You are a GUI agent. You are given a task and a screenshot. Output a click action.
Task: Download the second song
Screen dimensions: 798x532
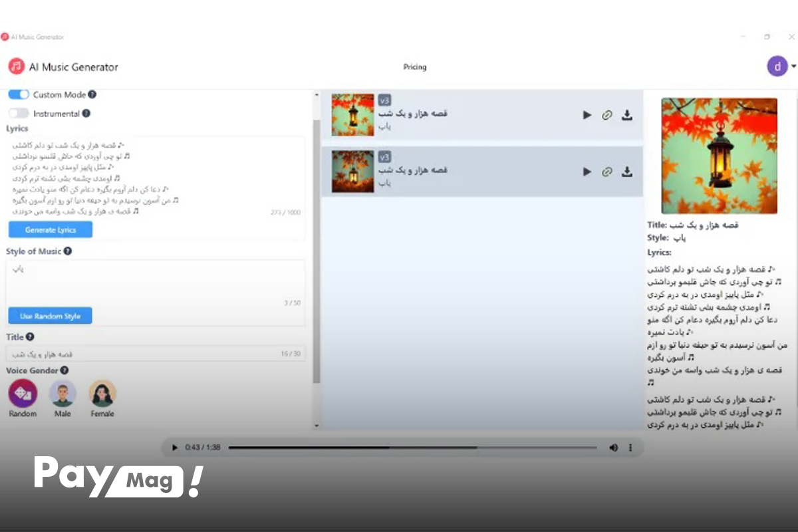pos(626,172)
